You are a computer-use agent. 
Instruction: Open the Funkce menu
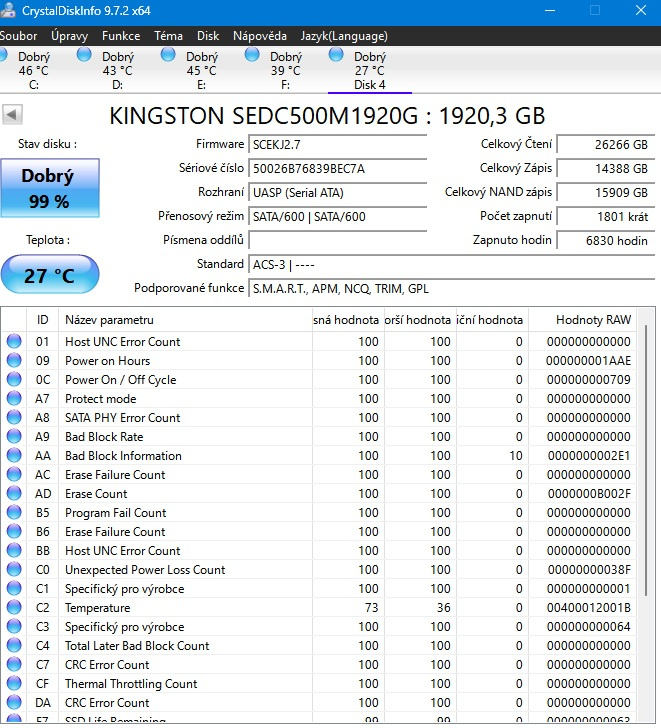[x=121, y=36]
